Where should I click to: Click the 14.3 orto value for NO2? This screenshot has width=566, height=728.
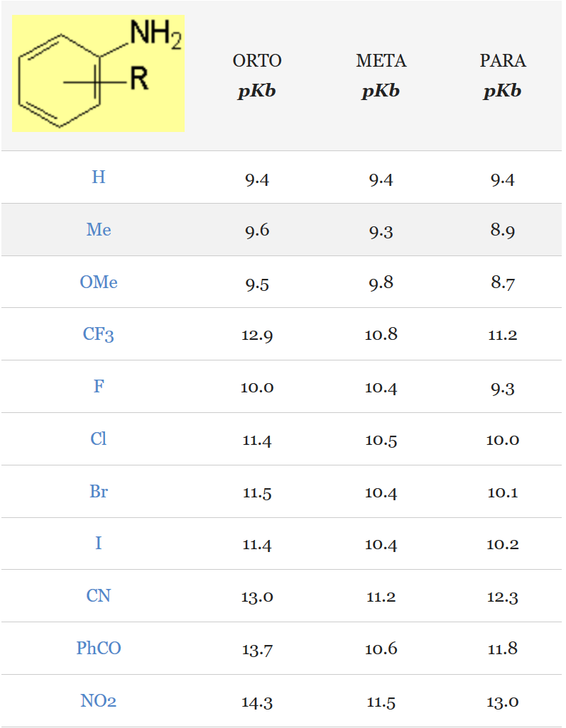[x=257, y=702]
